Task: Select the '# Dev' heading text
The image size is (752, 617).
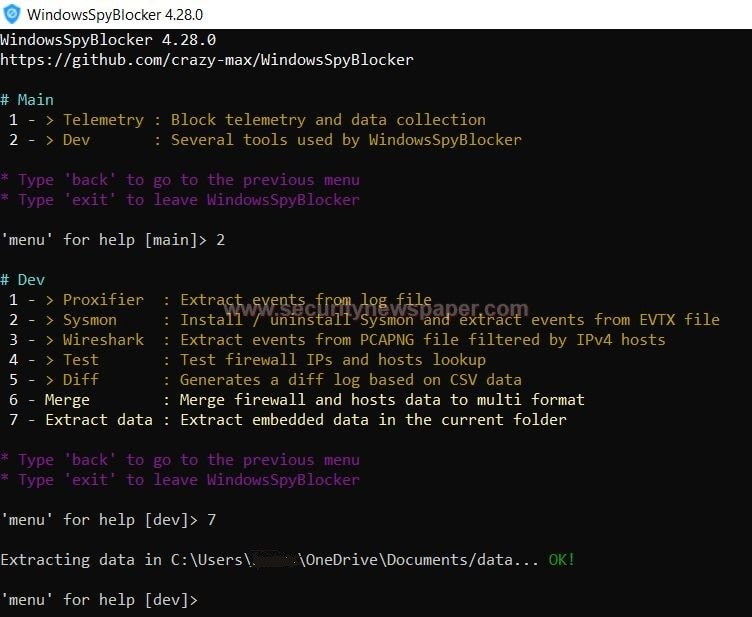Action: point(23,279)
